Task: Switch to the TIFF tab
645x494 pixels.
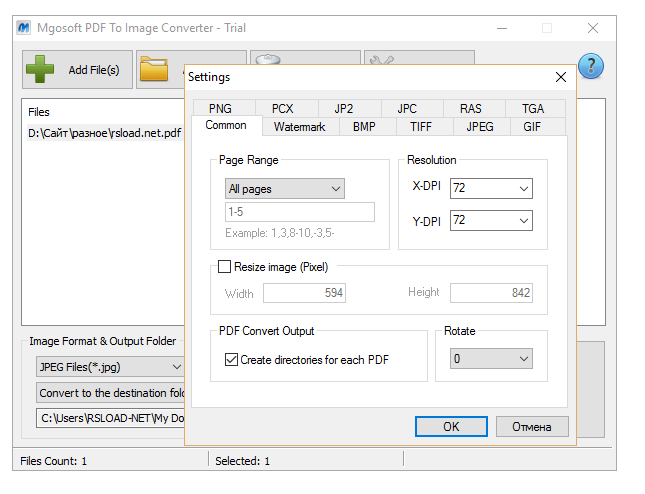Action: pyautogui.click(x=425, y=127)
